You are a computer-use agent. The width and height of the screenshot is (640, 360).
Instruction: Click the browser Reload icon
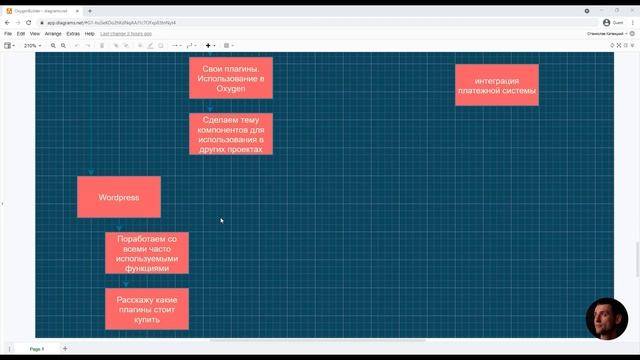click(29, 23)
